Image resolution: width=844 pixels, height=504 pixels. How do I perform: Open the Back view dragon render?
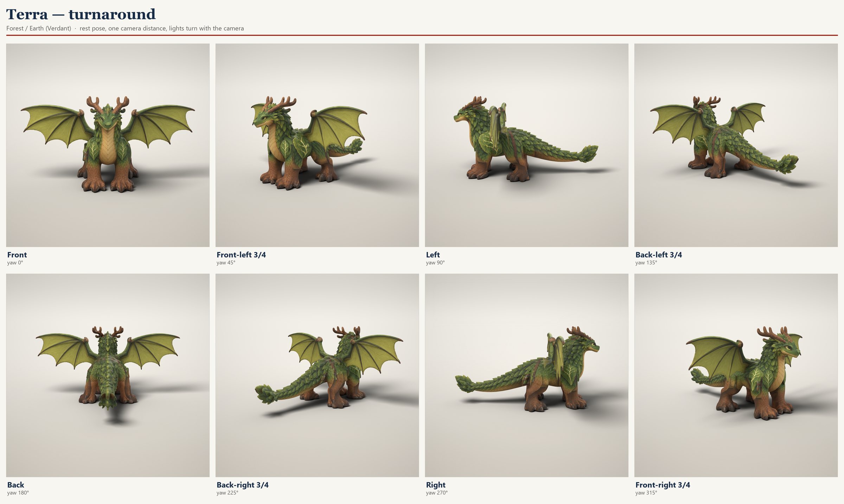108,375
